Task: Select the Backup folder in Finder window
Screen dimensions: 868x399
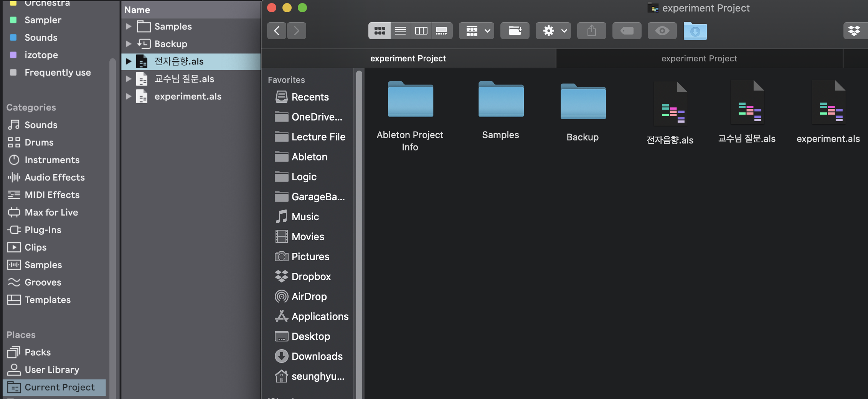Action: (583, 113)
